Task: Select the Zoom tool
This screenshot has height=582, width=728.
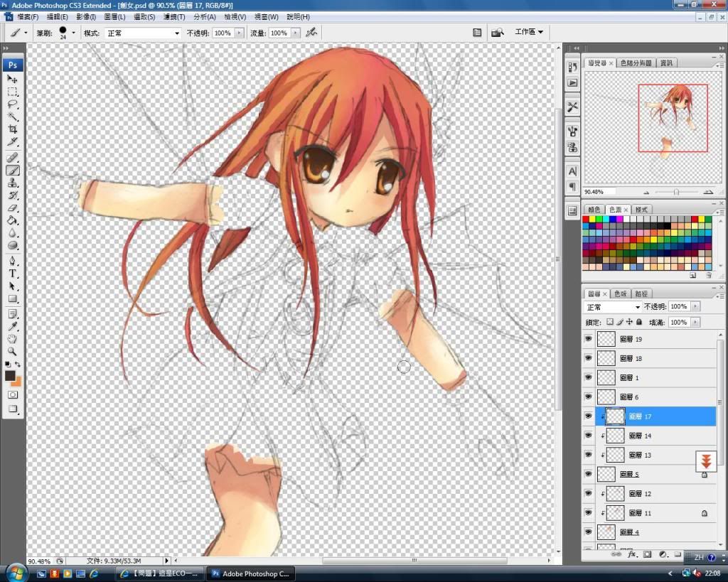Action: coord(13,351)
